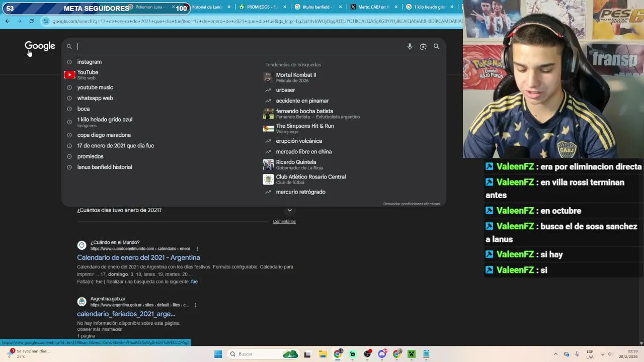Click 'Obtener más información' link
This screenshot has height=362, width=644.
click(100, 329)
